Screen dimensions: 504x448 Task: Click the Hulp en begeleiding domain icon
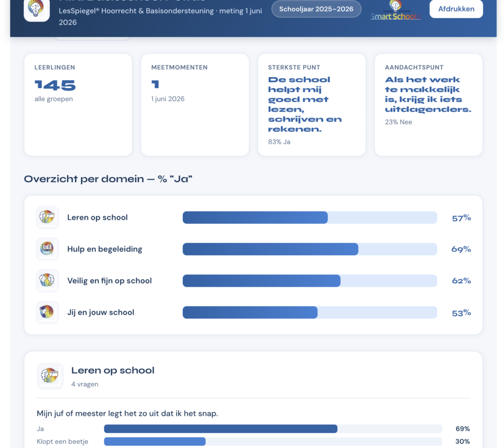tap(47, 249)
